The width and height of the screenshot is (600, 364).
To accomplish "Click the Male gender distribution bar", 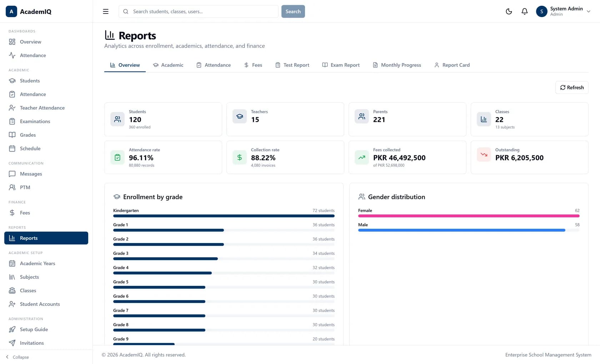I will pyautogui.click(x=469, y=230).
